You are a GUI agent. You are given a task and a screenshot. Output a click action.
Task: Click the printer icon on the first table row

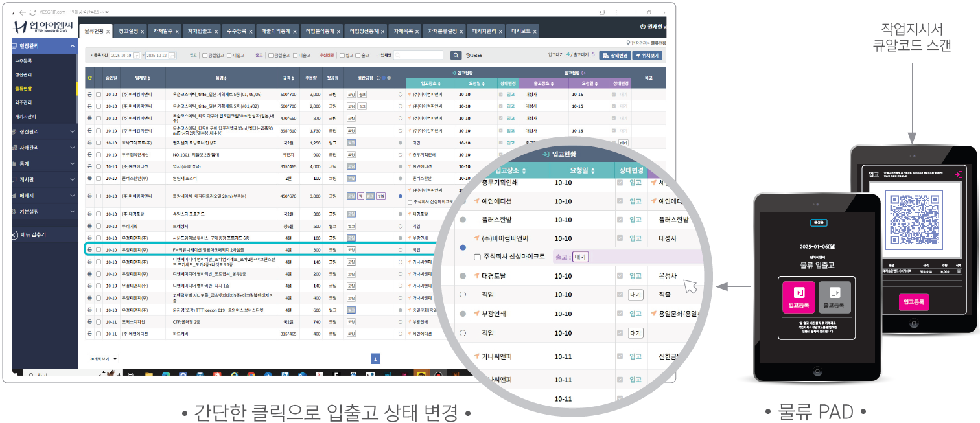click(x=89, y=95)
